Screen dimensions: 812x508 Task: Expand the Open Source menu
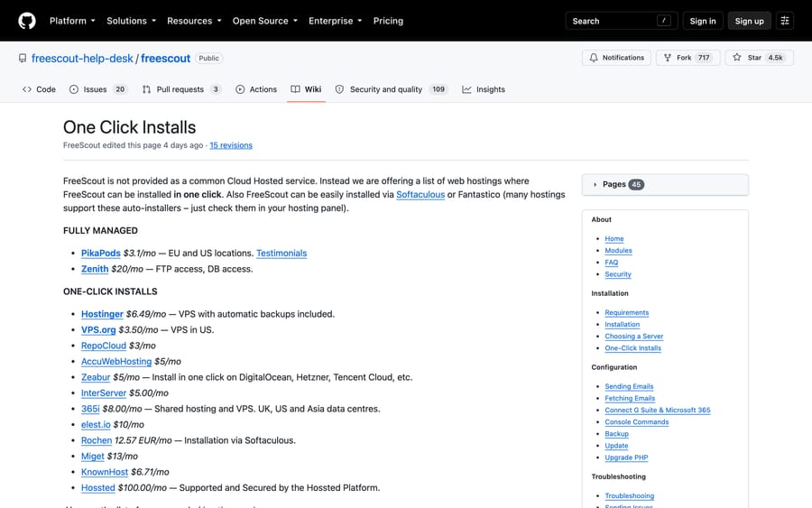coord(265,21)
